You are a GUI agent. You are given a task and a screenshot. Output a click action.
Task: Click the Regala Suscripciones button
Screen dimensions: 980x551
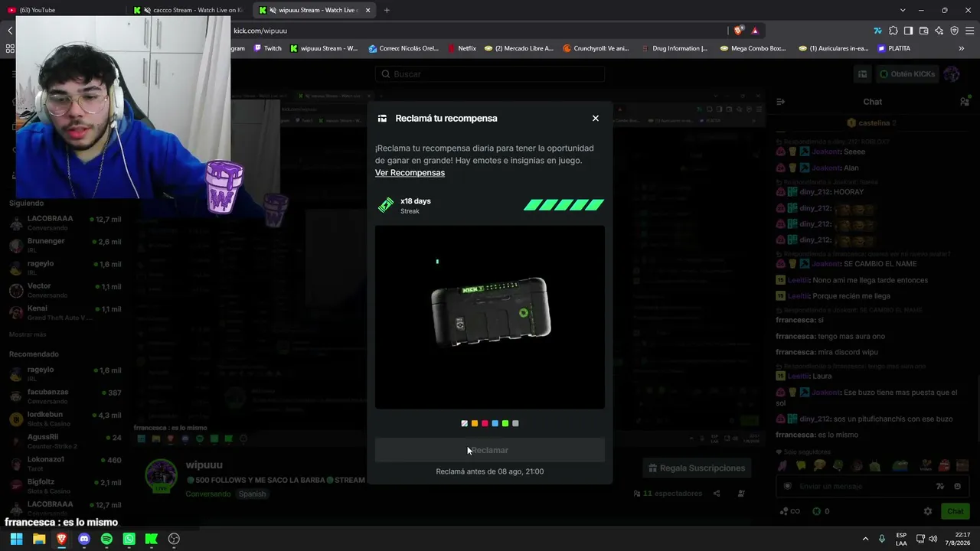coord(695,468)
